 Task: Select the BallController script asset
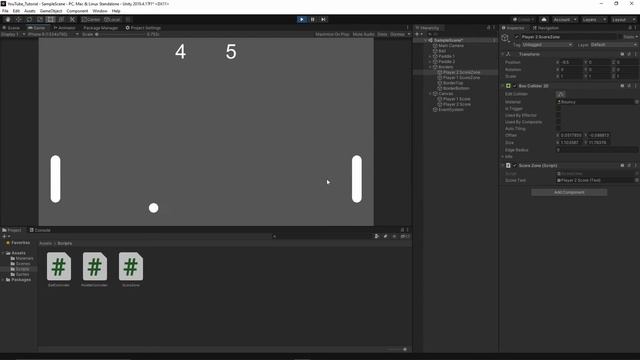point(59,269)
